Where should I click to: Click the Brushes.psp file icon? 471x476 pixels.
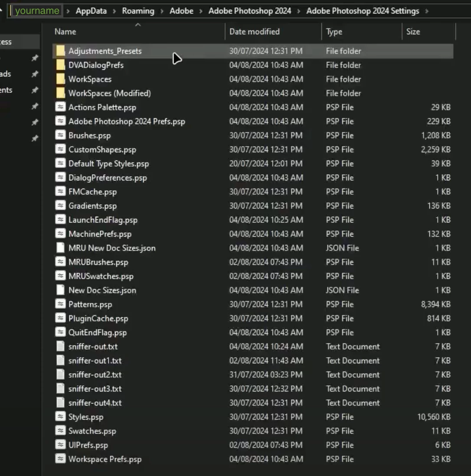pyautogui.click(x=60, y=135)
